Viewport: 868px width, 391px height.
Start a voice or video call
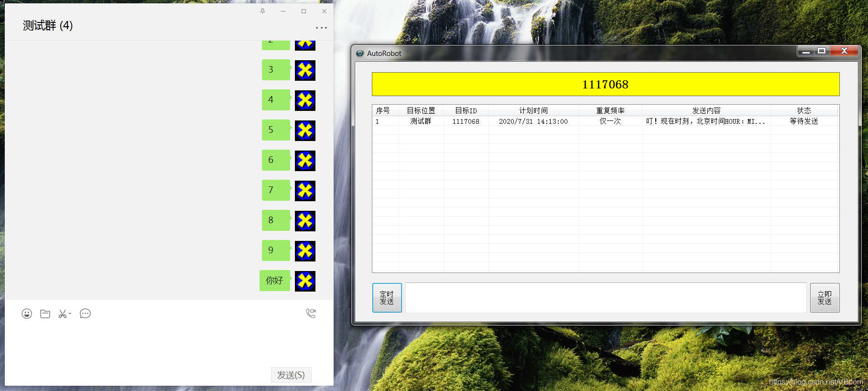point(311,313)
